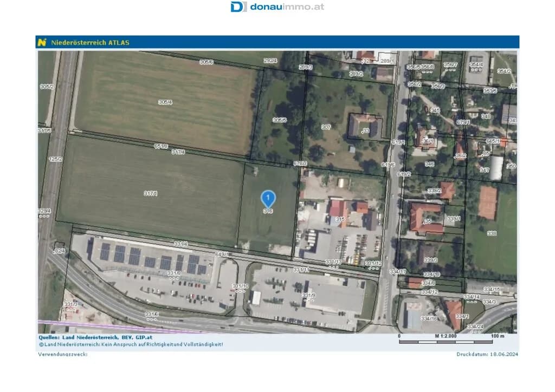Image resolution: width=555 pixels, height=392 pixels.
Task: Select parcel label 679/1
Action: 463,122
